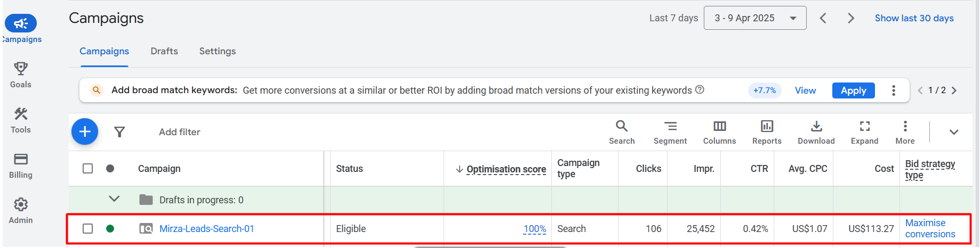Open the Mirza-Leads-Search-01 campaign link
The width and height of the screenshot is (980, 248).
[207, 229]
